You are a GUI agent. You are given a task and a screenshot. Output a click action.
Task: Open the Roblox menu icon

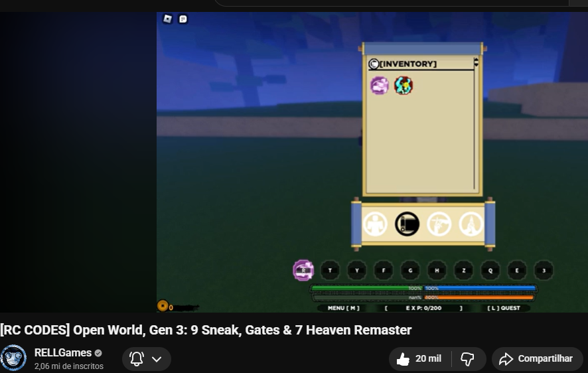[168, 19]
